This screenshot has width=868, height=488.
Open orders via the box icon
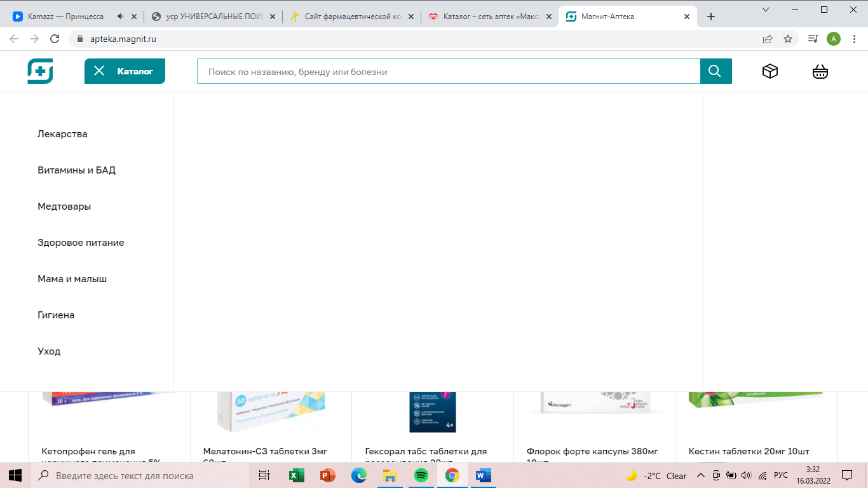[x=770, y=71]
